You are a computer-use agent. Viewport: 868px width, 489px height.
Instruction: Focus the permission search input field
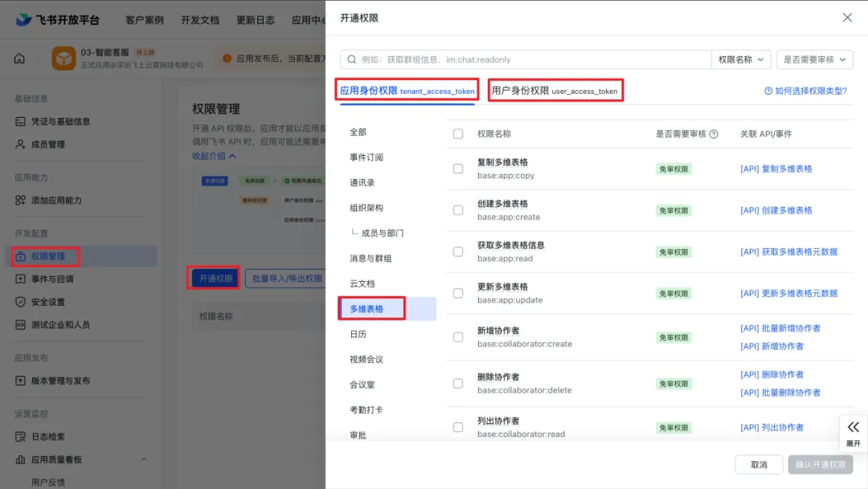click(x=526, y=59)
